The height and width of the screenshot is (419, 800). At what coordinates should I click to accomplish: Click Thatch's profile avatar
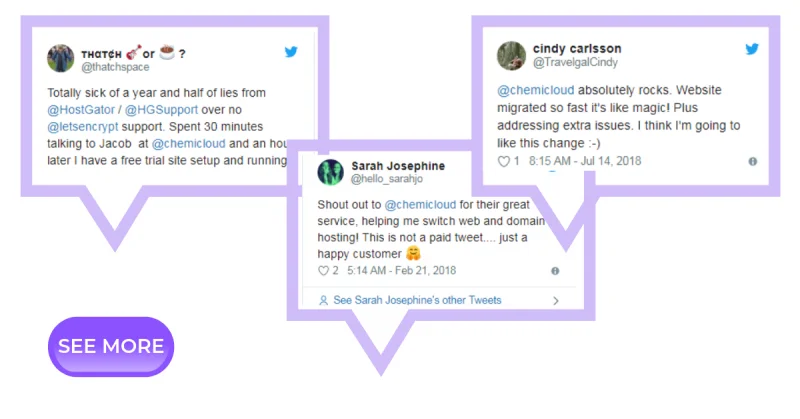(x=60, y=57)
